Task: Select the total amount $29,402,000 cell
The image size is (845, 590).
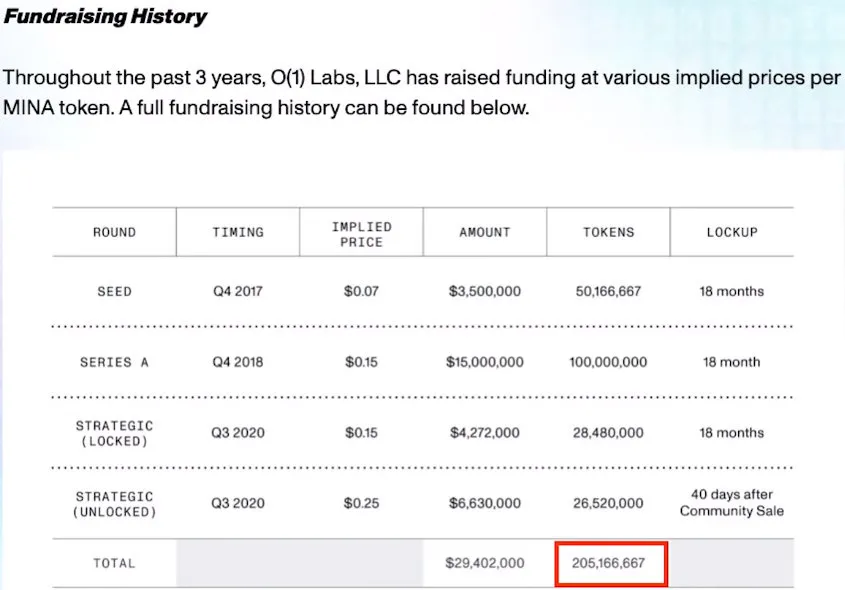Action: [x=485, y=563]
